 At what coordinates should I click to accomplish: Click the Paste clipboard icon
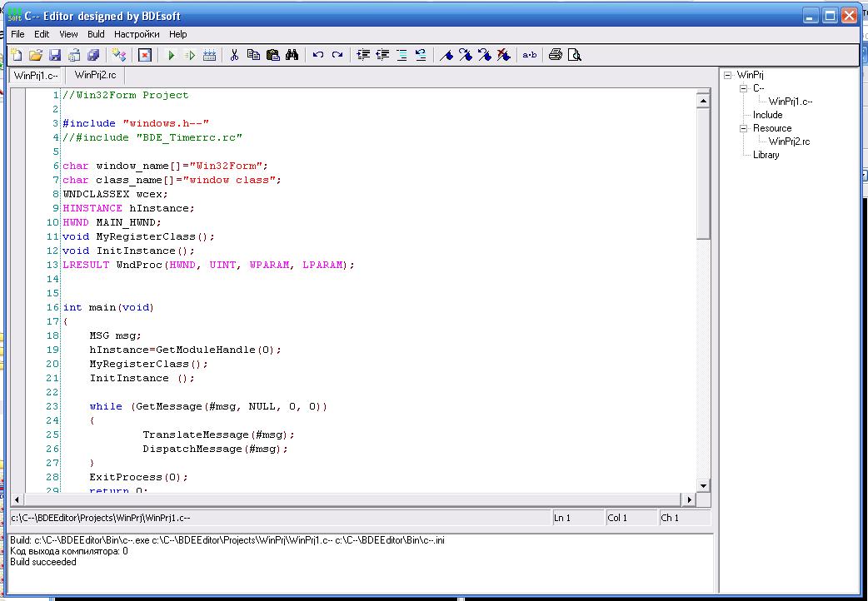point(273,55)
